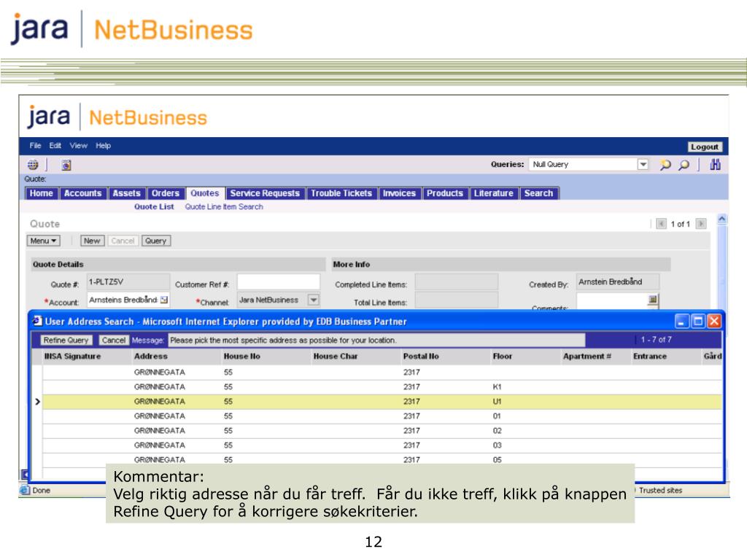747x560 pixels.
Task: Click the reports document toolbar icon
Action: point(66,165)
